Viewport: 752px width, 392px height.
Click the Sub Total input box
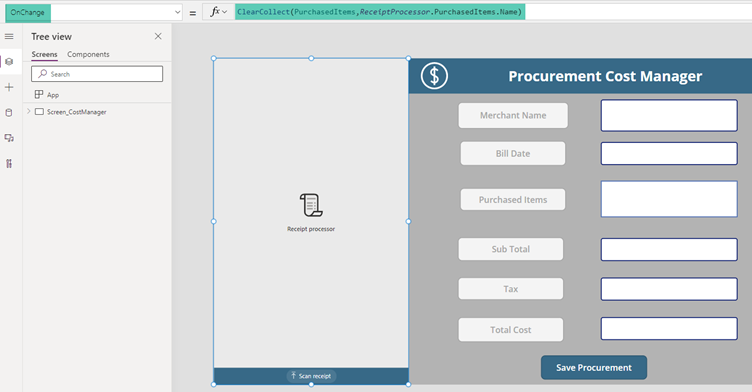tap(669, 249)
